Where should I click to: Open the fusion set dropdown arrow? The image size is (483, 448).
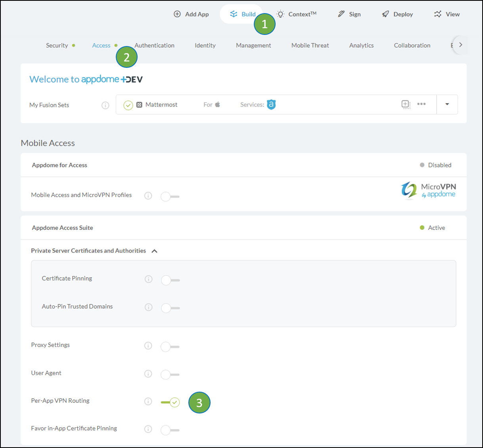[447, 104]
